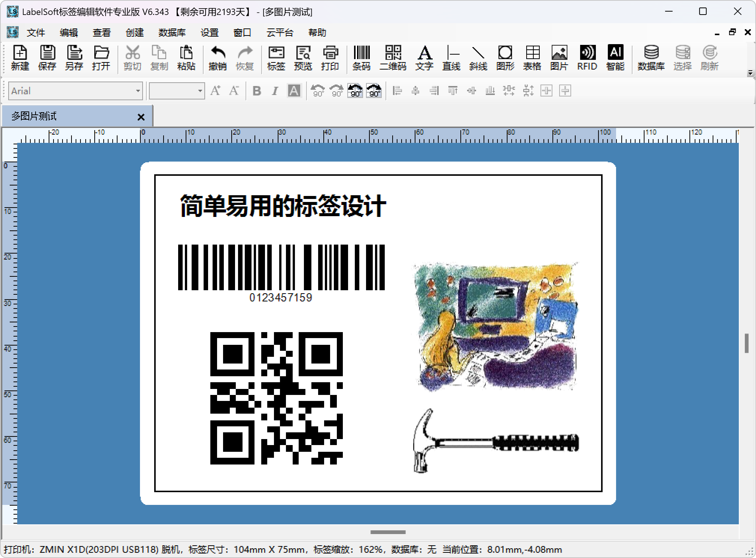This screenshot has height=558, width=756.
Task: Open the Arial font dropdown
Action: (x=138, y=91)
